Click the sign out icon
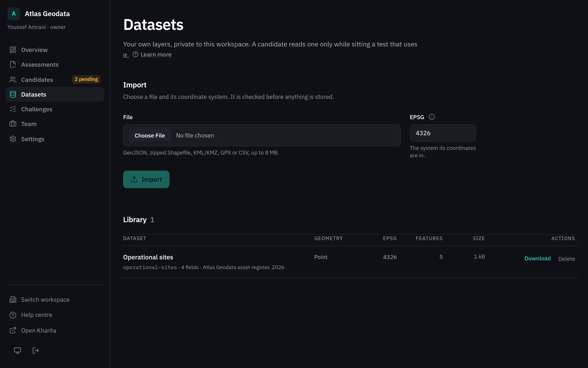588x368 pixels. point(36,351)
